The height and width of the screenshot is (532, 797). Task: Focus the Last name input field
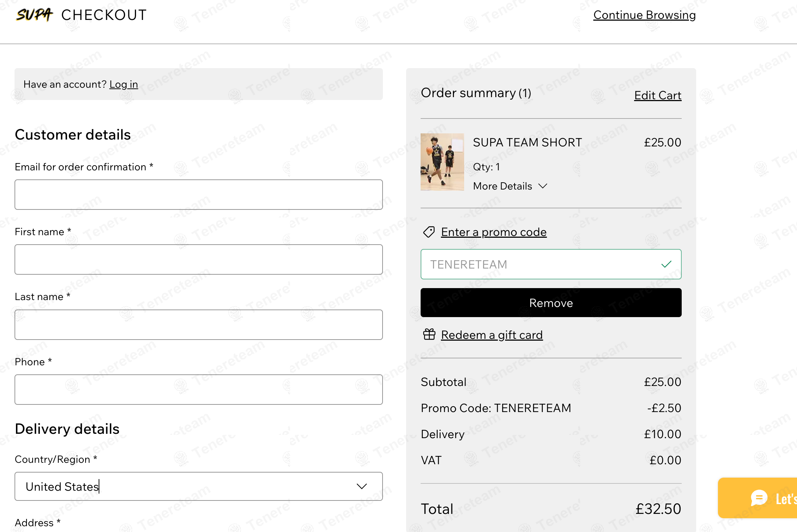(x=199, y=325)
